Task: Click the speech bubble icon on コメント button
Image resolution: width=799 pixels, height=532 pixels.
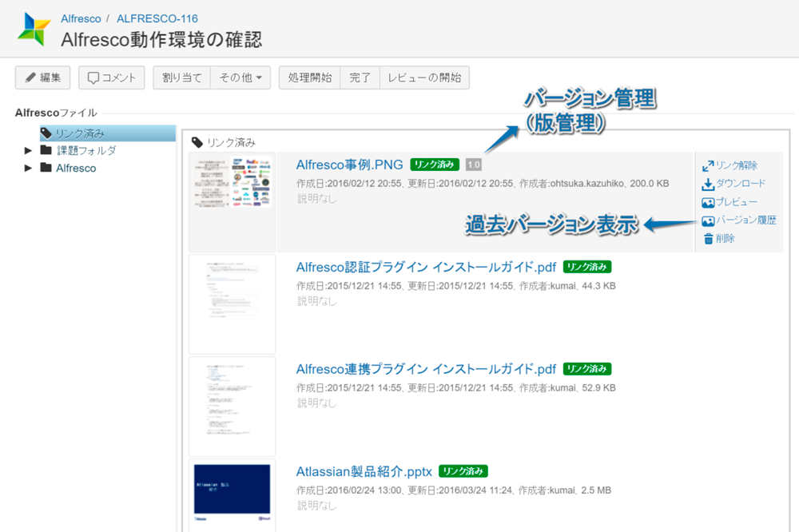Action: [93, 77]
